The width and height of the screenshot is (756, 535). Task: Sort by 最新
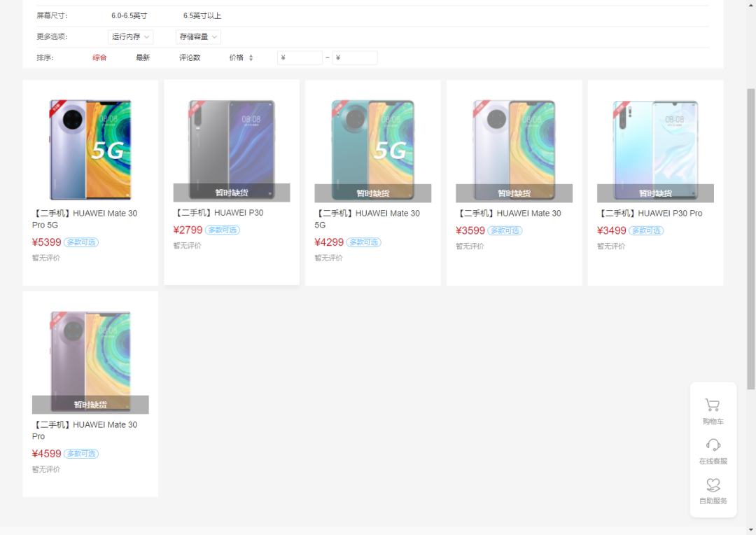pos(143,58)
